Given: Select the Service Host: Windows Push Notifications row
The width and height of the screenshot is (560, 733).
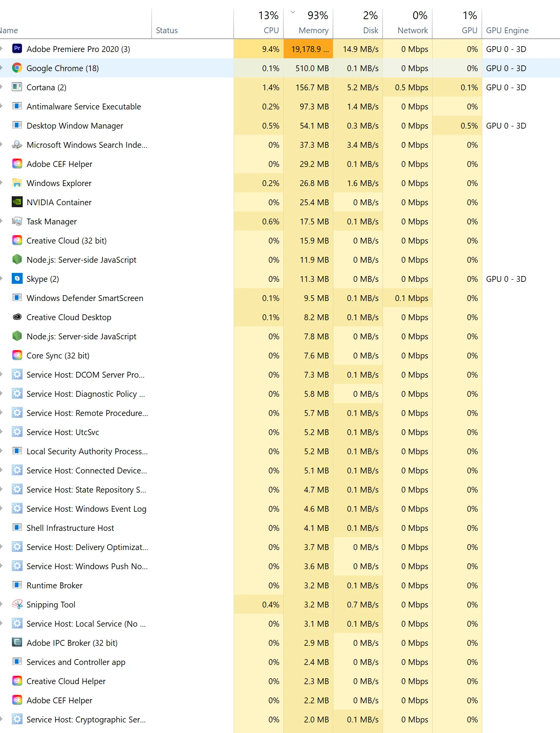Looking at the screenshot, I should pyautogui.click(x=280, y=566).
